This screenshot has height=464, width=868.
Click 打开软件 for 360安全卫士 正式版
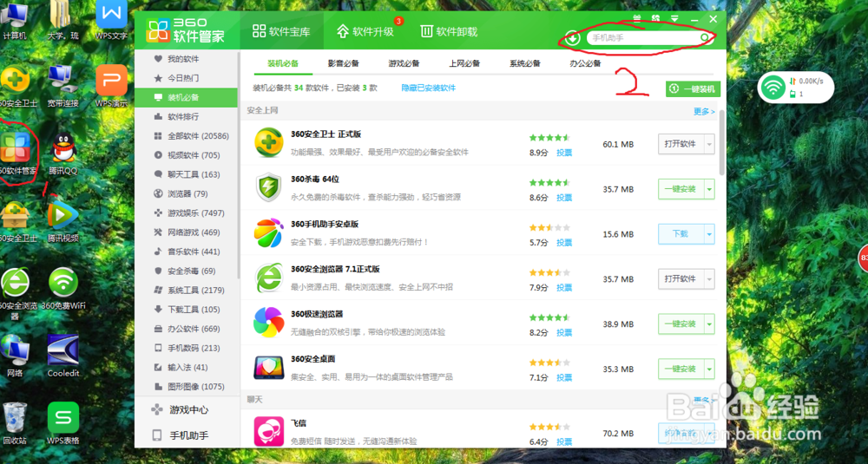tap(681, 144)
